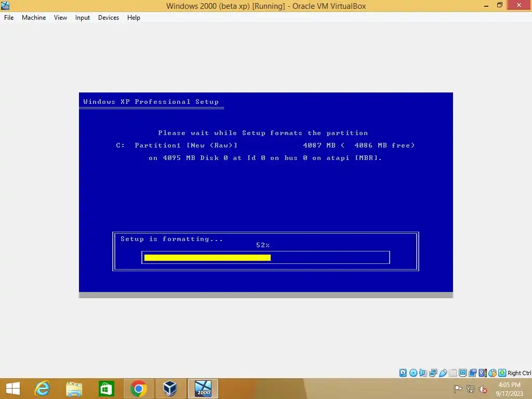532x399 pixels.
Task: Click the virtualization features V icon
Action: click(483, 373)
